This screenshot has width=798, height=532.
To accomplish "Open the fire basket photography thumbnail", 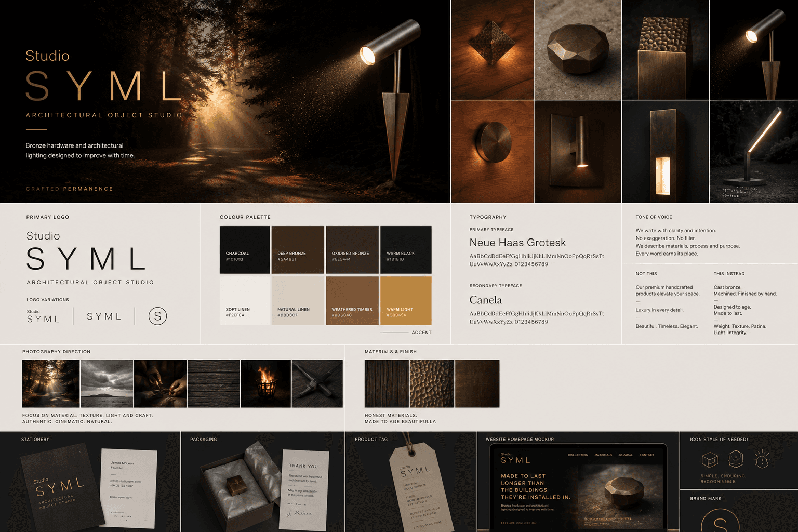I will (x=265, y=383).
